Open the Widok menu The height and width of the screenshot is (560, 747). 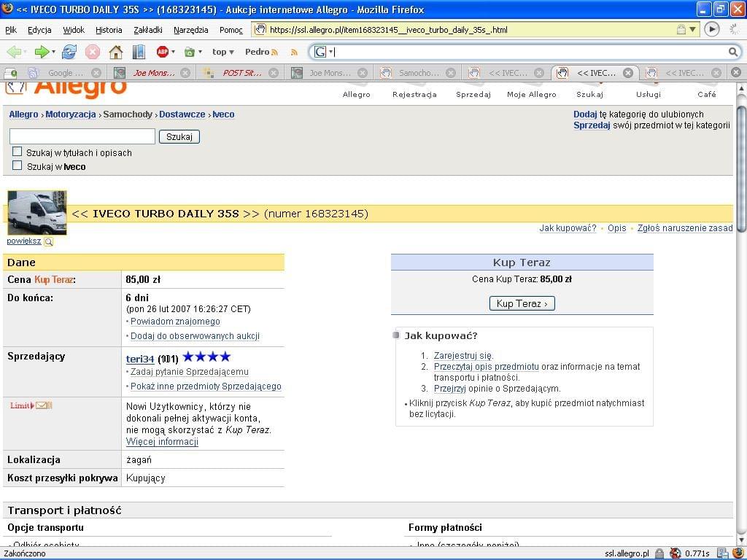point(74,30)
